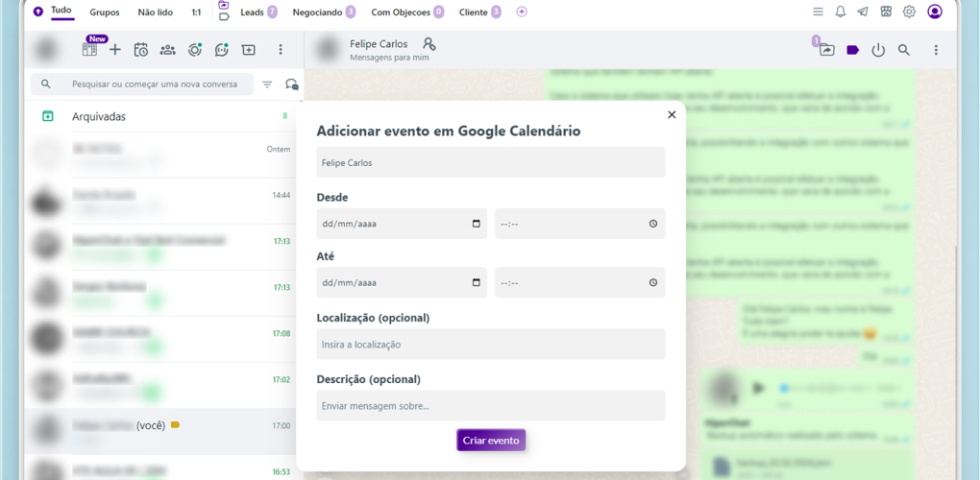Click the forward folder icon with badge
The height and width of the screenshot is (480, 980).
coord(827,50)
